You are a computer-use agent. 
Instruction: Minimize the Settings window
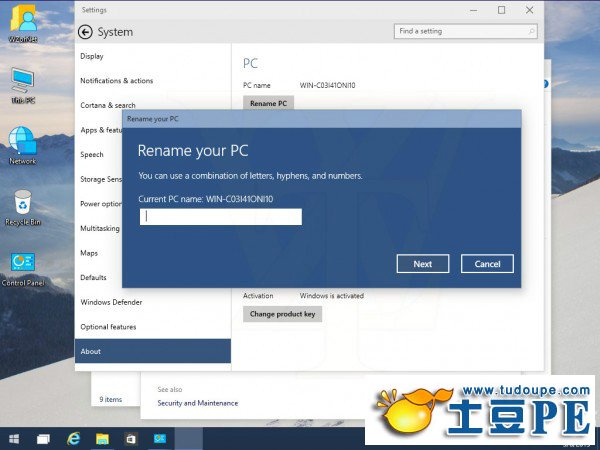pyautogui.click(x=474, y=10)
